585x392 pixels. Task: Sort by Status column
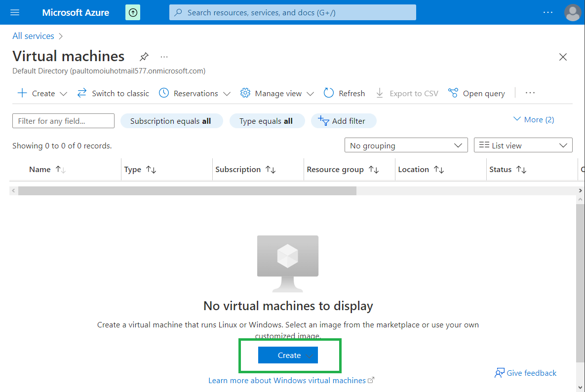[x=508, y=169]
